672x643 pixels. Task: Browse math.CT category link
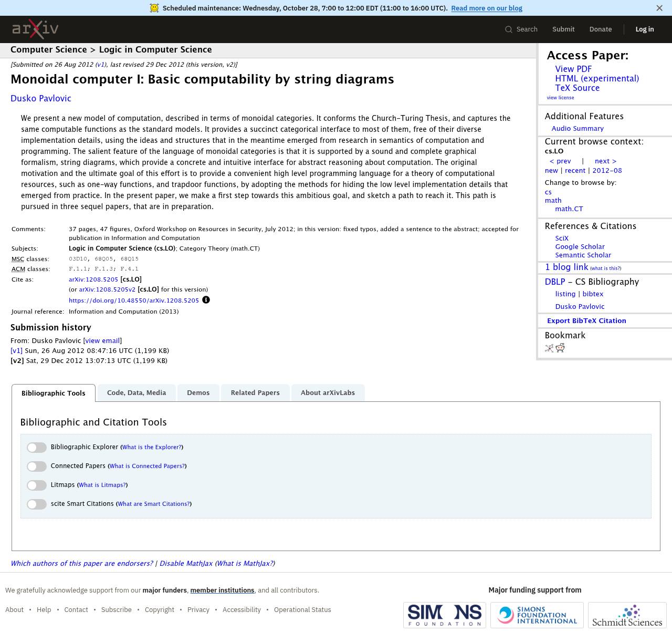point(569,209)
